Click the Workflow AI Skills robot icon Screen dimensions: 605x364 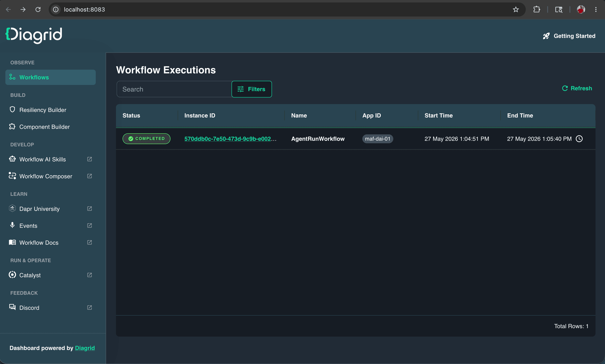[12, 159]
